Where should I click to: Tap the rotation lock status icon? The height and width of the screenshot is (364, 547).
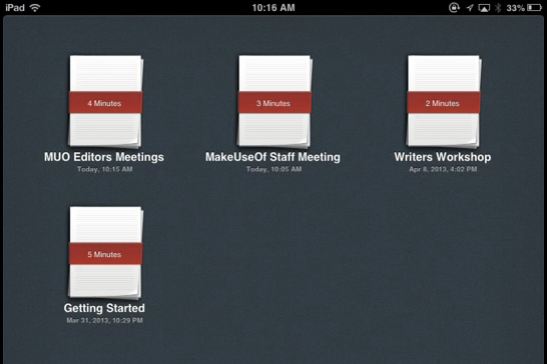pyautogui.click(x=454, y=8)
